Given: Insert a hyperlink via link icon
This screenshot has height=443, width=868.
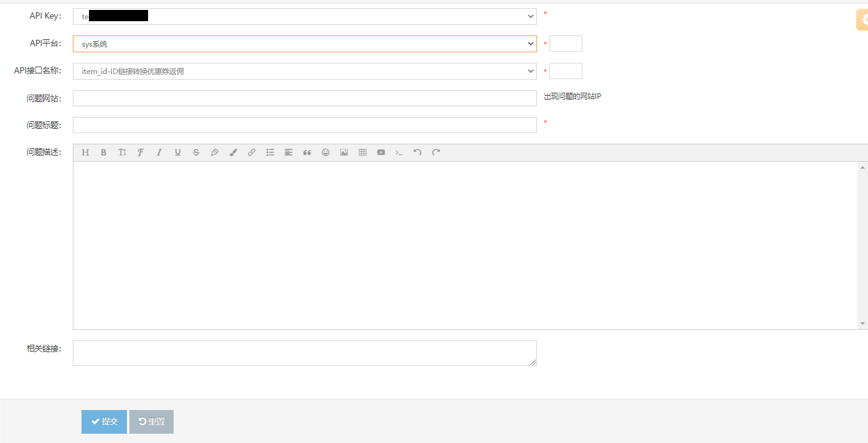Looking at the screenshot, I should tap(251, 152).
